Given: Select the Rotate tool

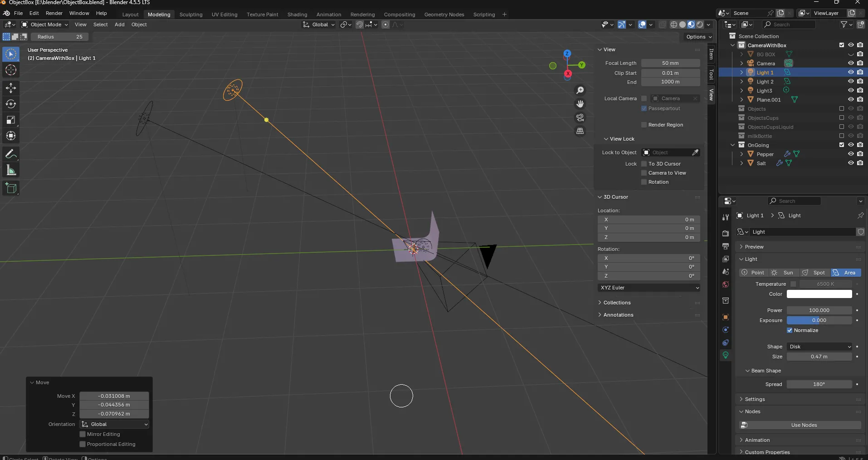Looking at the screenshot, I should pyautogui.click(x=11, y=104).
